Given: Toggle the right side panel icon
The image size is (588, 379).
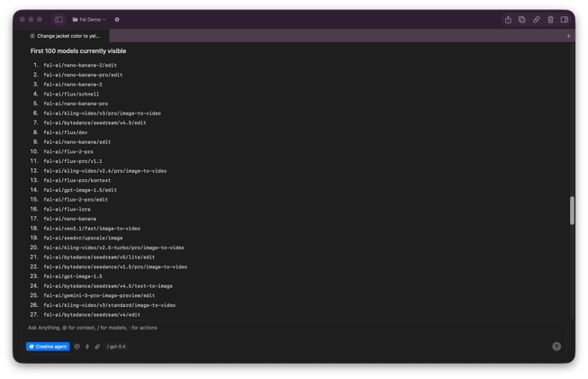Looking at the screenshot, I should pyautogui.click(x=565, y=20).
